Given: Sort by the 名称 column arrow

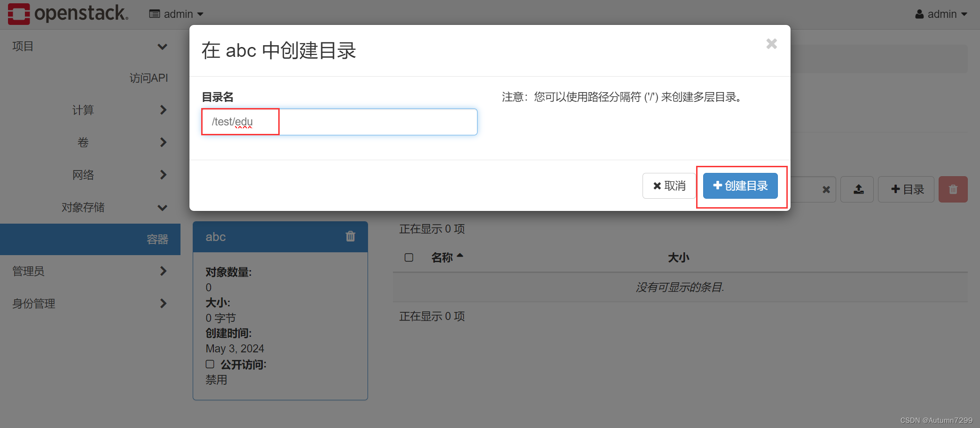Looking at the screenshot, I should (460, 256).
